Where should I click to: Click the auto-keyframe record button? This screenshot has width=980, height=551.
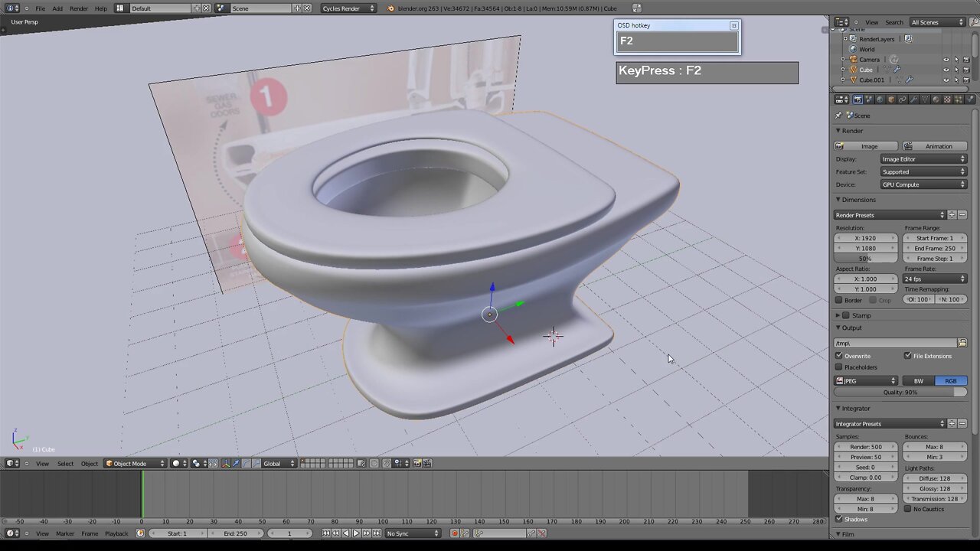(454, 533)
